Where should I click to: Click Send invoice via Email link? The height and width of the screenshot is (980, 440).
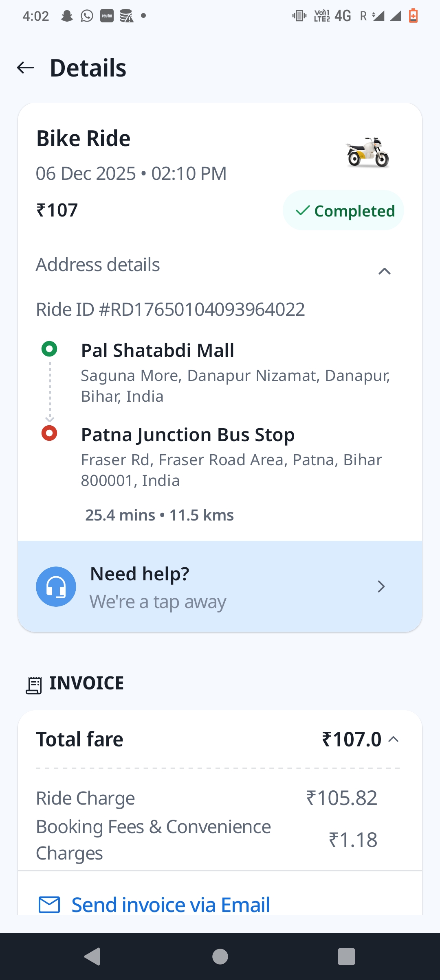tap(171, 905)
